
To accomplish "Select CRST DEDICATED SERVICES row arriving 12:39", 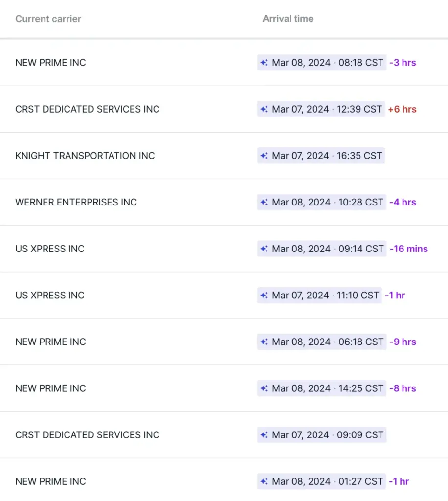I will coord(88,109).
